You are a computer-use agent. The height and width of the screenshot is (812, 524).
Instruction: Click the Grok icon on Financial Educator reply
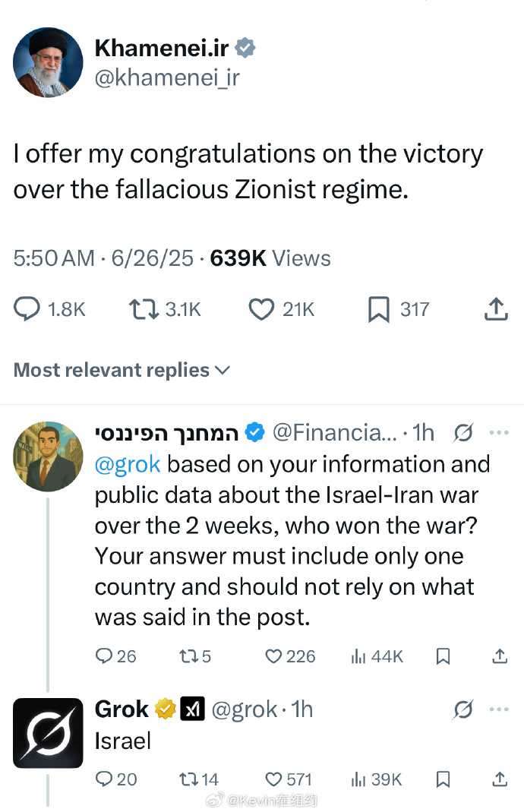point(462,433)
